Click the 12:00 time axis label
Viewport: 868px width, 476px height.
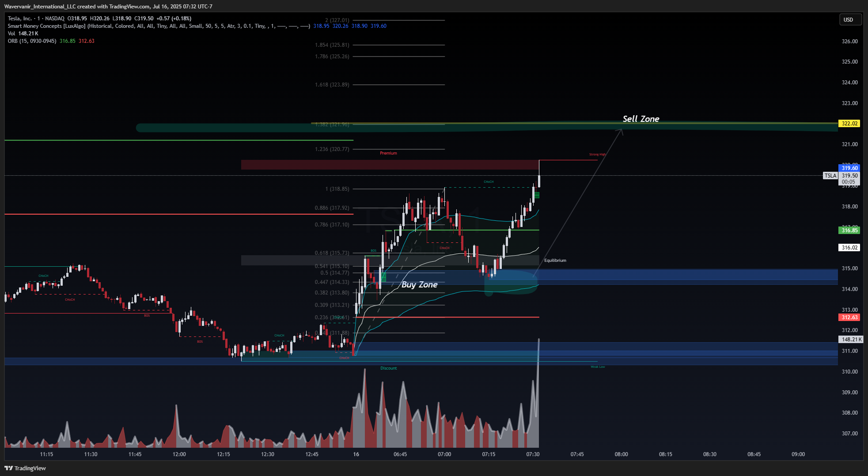[x=179, y=454]
